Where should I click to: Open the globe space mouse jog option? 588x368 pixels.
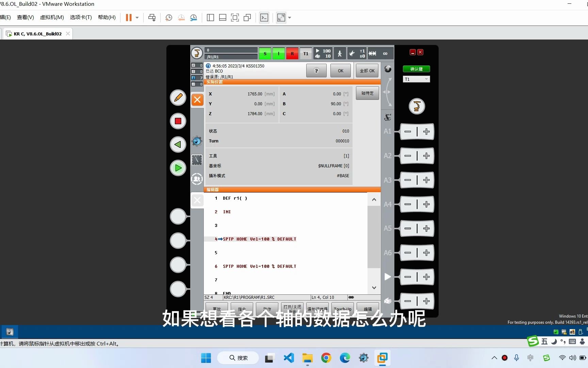tap(388, 69)
